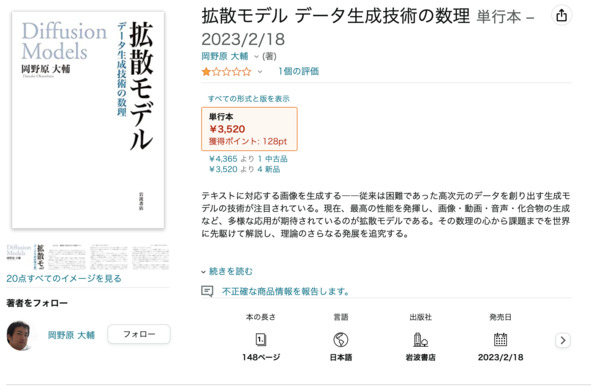Expand 続きを読む to read more
600x391 pixels.
coord(227,272)
